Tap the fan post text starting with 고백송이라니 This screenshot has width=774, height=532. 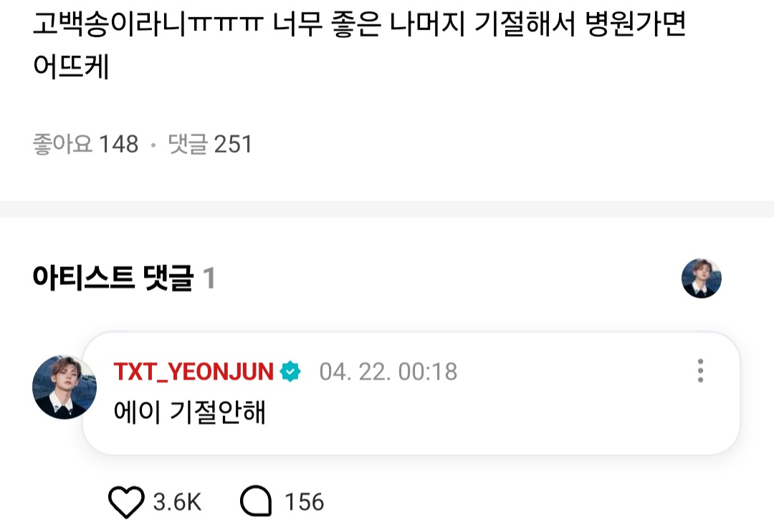pyautogui.click(x=359, y=24)
